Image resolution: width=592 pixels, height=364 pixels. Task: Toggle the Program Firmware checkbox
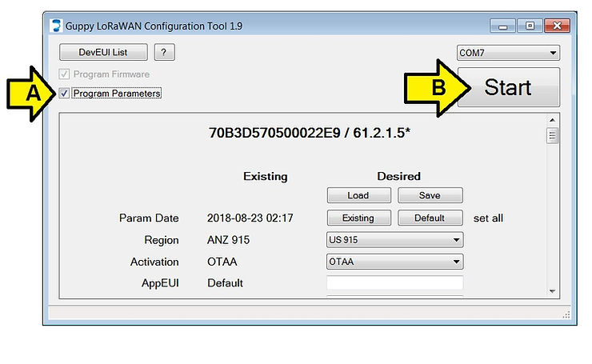coord(64,74)
